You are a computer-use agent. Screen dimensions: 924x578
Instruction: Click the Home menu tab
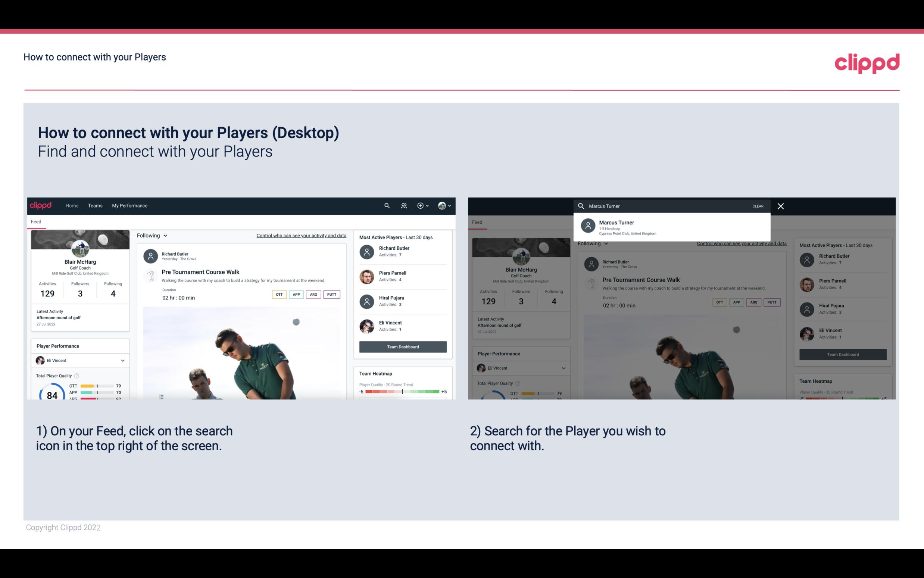click(x=71, y=205)
